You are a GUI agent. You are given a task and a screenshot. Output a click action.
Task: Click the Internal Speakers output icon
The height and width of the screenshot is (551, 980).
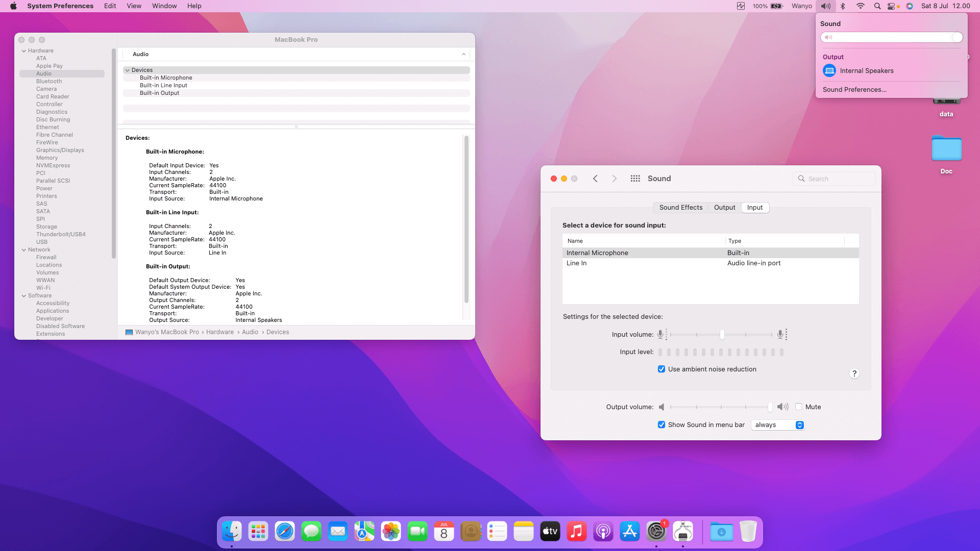(x=829, y=71)
